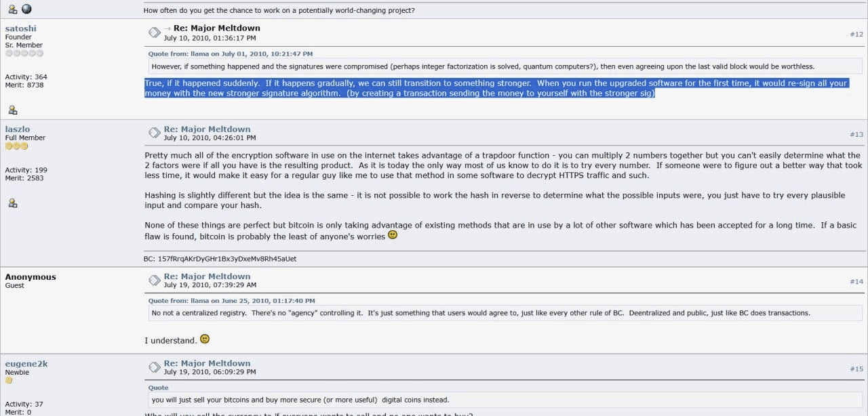
Task: Click laszlo's BC address signature text
Action: coord(220,259)
